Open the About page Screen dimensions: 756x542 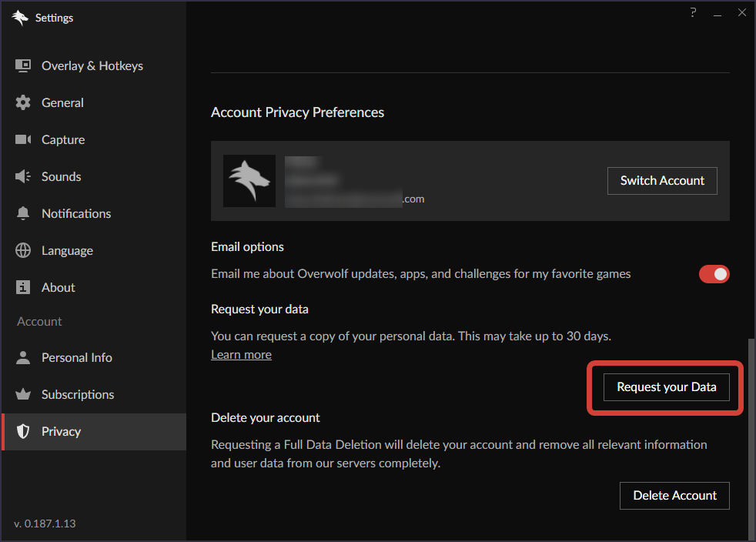point(94,287)
